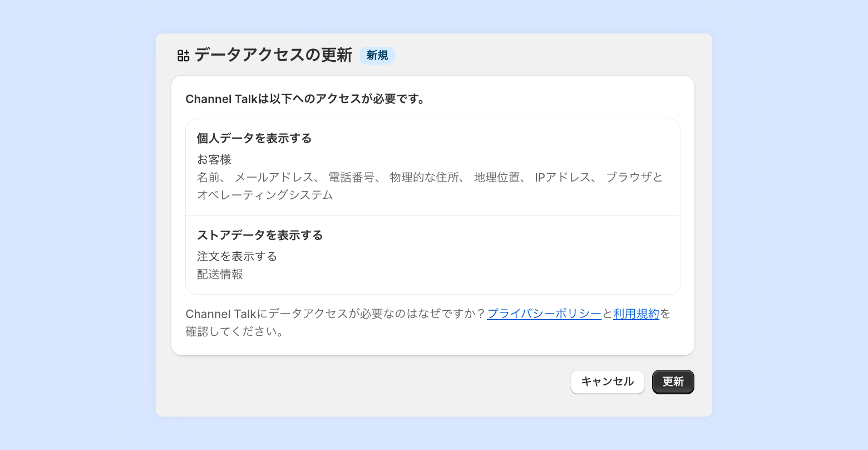This screenshot has height=450, width=868.
Task: Confirm with the 更新 button
Action: pos(673,382)
